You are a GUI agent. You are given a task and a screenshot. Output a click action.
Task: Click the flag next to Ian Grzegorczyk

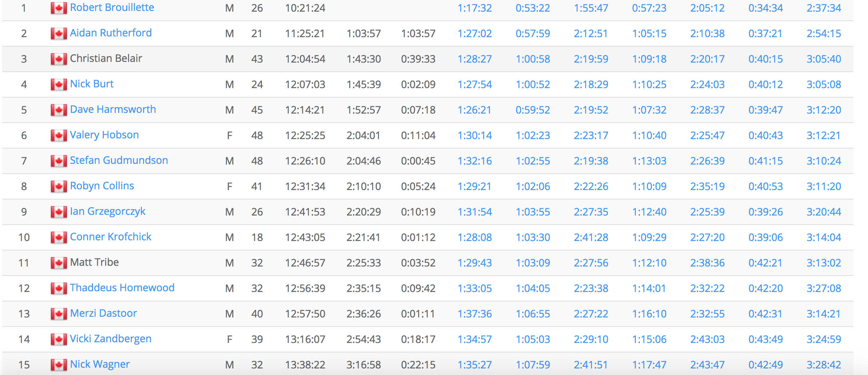point(59,212)
